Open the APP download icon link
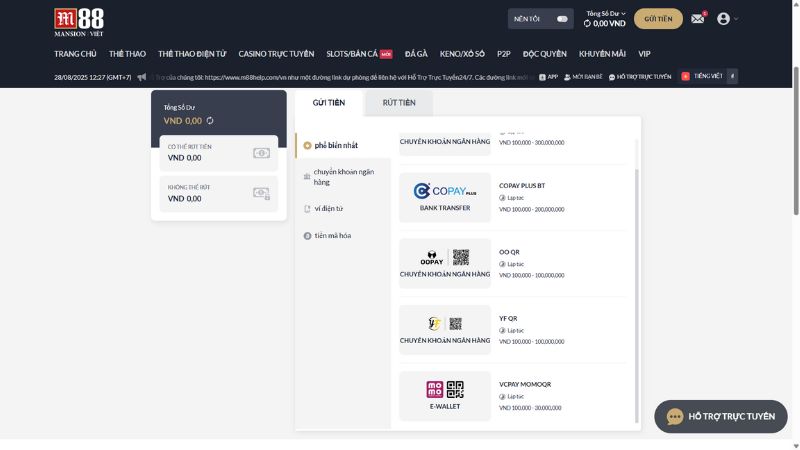 546,76
